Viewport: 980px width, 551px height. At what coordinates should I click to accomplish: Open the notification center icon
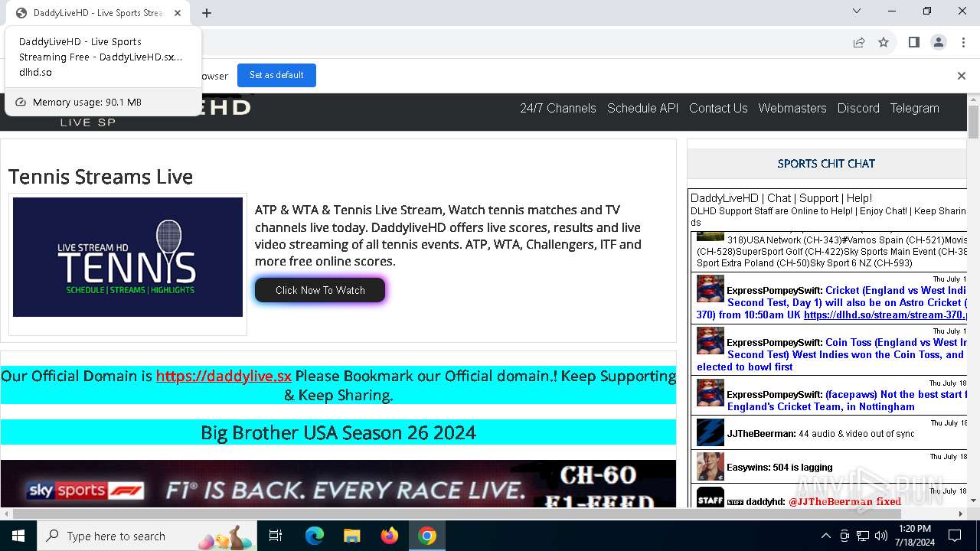click(955, 536)
